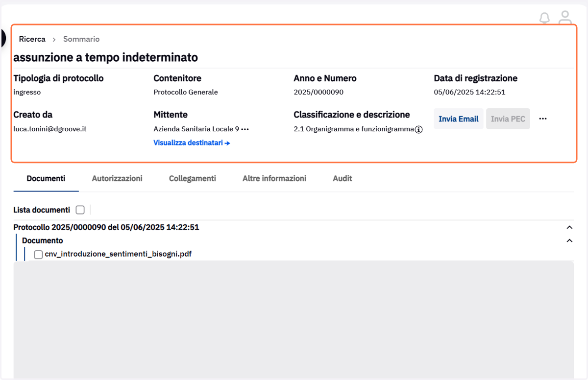This screenshot has height=380, width=588.
Task: View the Altre informazioni tab
Action: click(x=274, y=179)
